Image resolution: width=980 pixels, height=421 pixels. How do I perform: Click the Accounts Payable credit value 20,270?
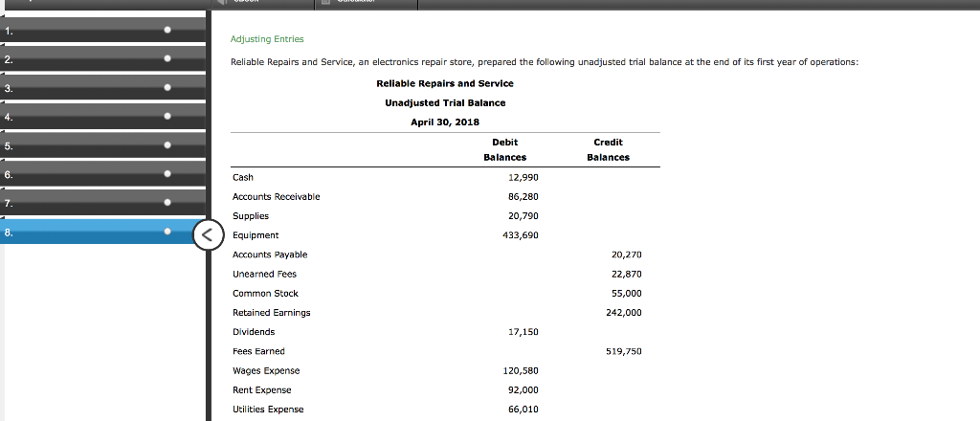pos(626,255)
